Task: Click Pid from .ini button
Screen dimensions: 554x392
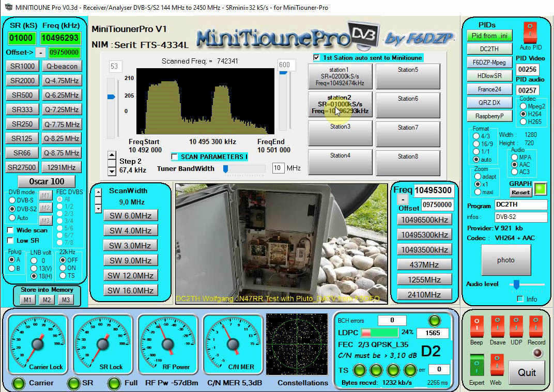Action: point(489,36)
